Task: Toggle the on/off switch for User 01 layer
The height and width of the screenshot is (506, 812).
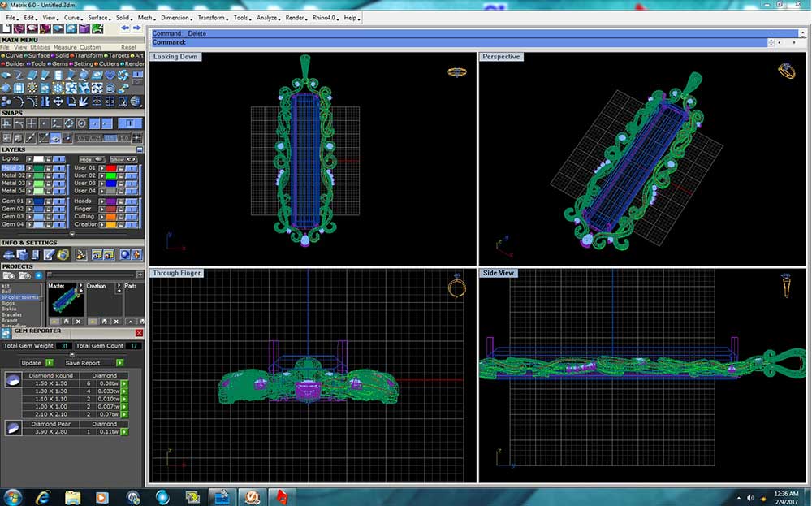Action: tap(132, 168)
